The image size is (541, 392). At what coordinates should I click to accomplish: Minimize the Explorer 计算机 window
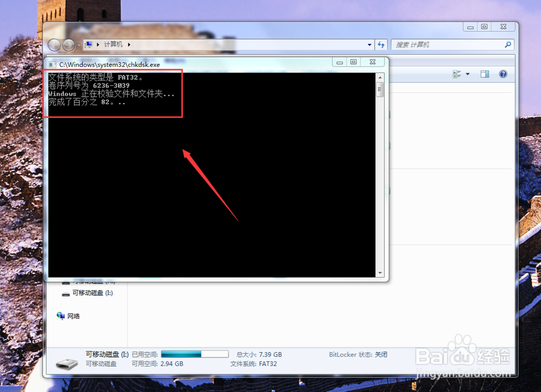click(x=470, y=27)
